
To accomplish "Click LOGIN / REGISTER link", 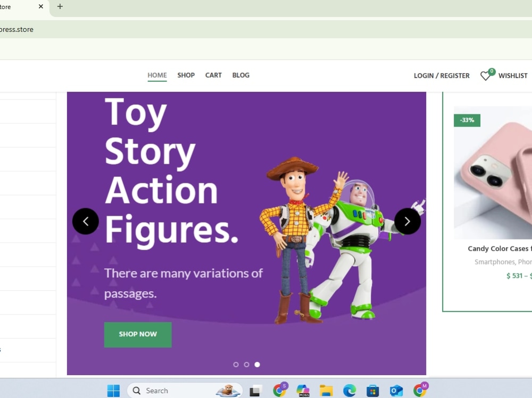I will click(442, 75).
